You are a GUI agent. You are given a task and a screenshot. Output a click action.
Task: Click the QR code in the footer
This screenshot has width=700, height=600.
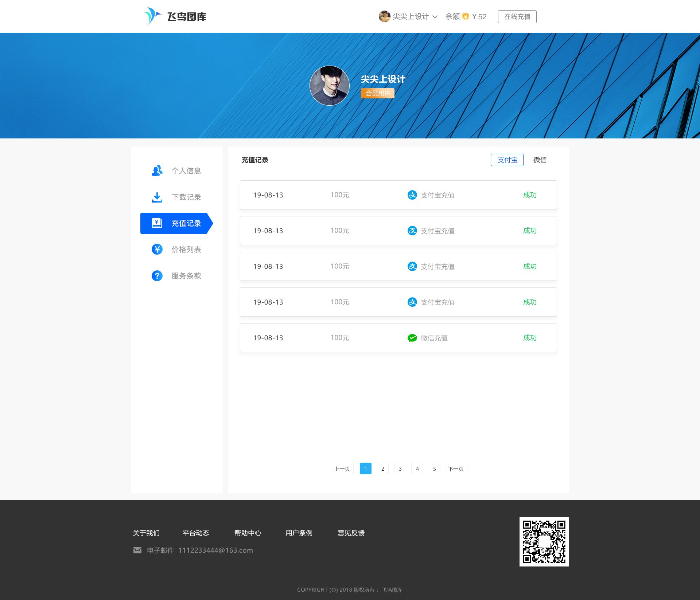pos(544,542)
